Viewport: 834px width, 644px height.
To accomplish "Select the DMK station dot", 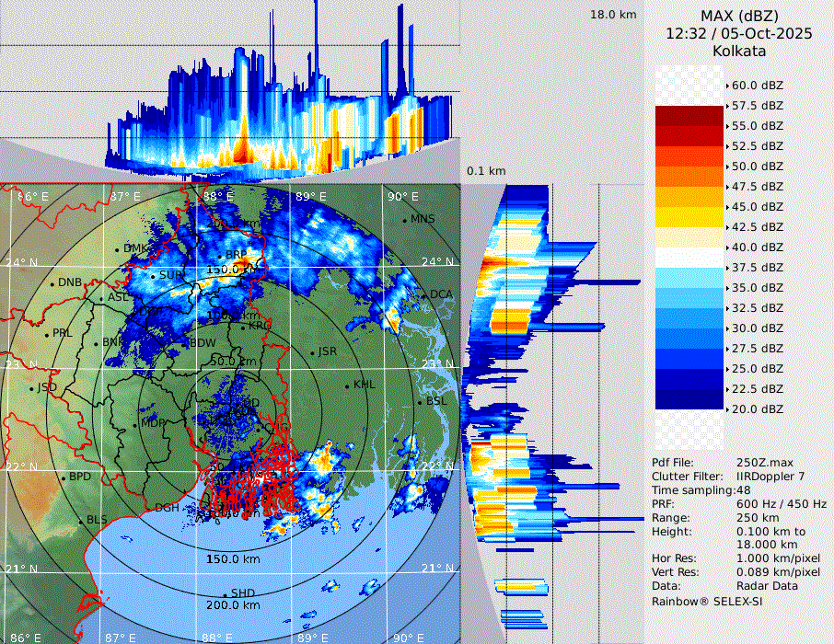I will point(117,249).
